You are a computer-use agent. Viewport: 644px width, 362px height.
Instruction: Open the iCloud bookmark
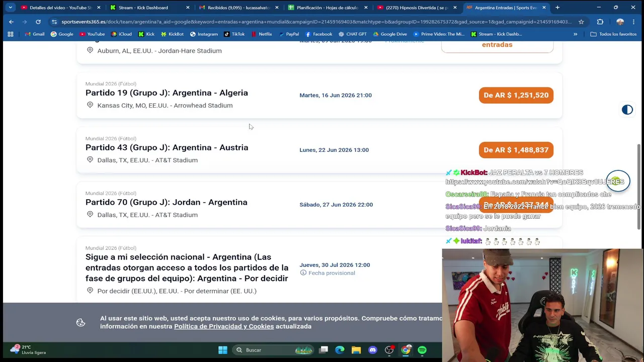pos(121,34)
